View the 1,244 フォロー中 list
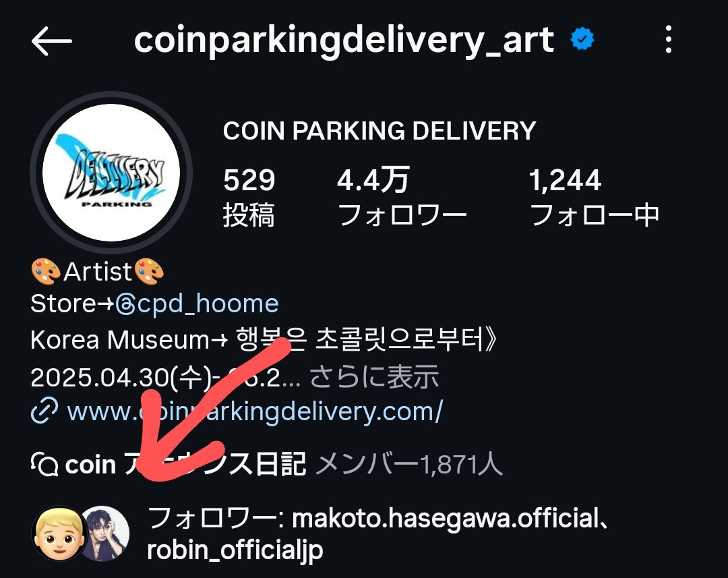This screenshot has width=728, height=578. [x=595, y=198]
